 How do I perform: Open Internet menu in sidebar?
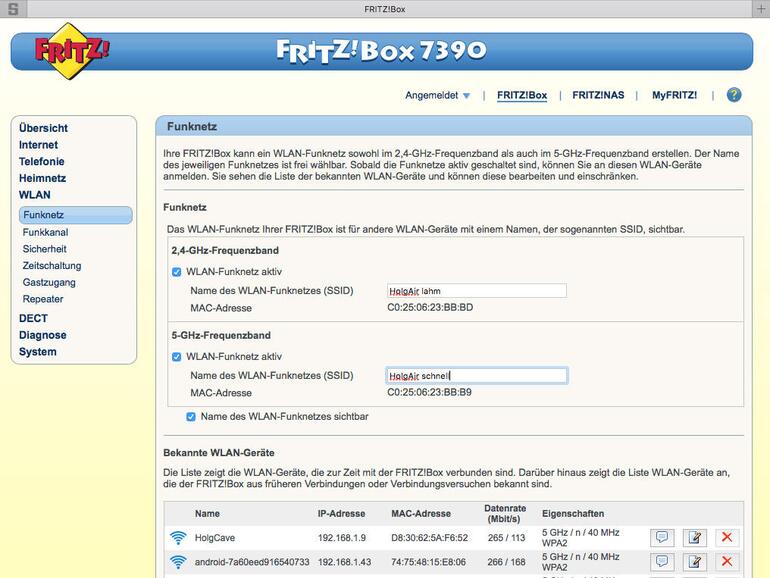pos(38,145)
